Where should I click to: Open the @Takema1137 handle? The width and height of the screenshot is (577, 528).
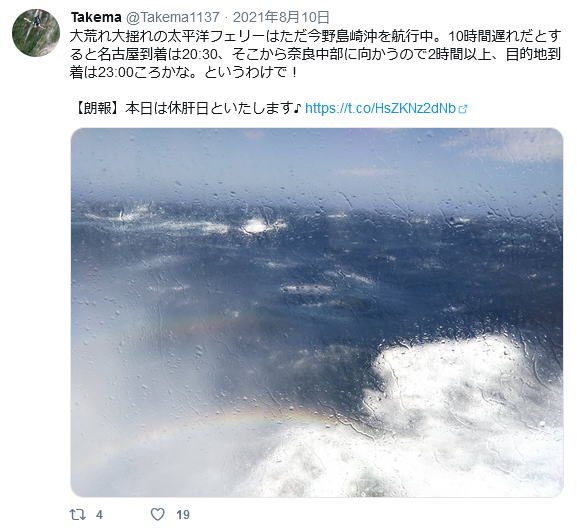click(x=173, y=17)
